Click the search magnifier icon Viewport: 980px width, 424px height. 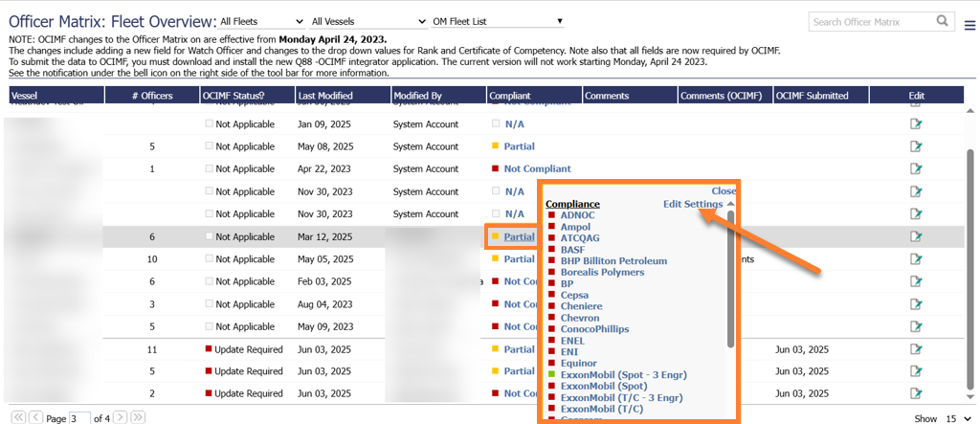943,21
